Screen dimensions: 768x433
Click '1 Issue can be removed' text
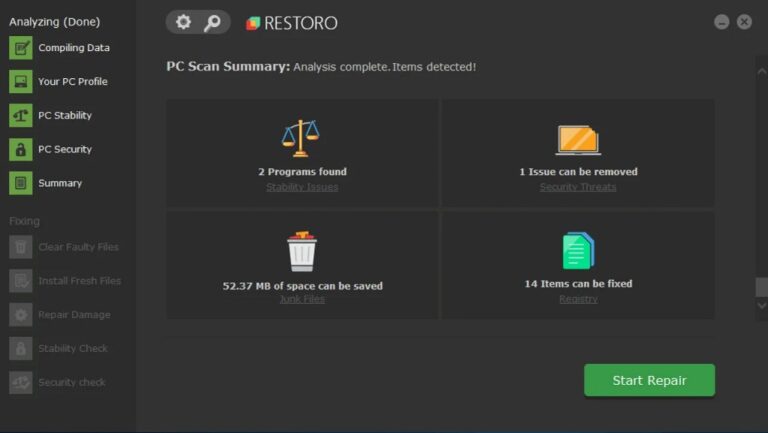(578, 172)
